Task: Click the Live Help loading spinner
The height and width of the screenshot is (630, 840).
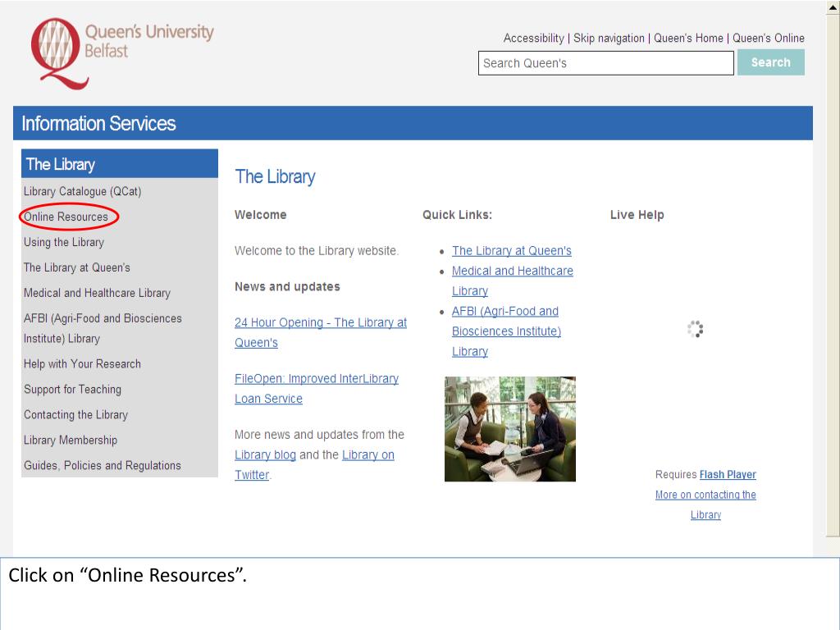Action: tap(695, 329)
